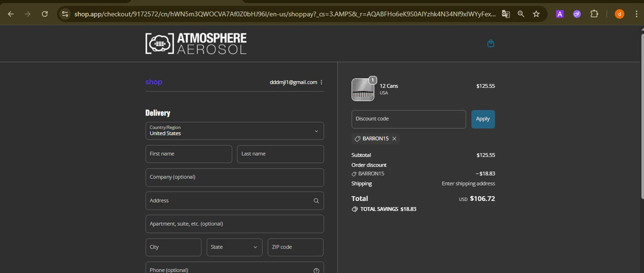Open site information icon in address bar
The width and height of the screenshot is (644, 273).
[65, 14]
